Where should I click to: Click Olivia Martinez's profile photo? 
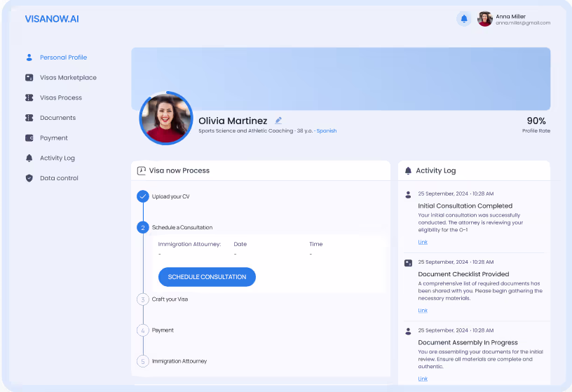(166, 118)
